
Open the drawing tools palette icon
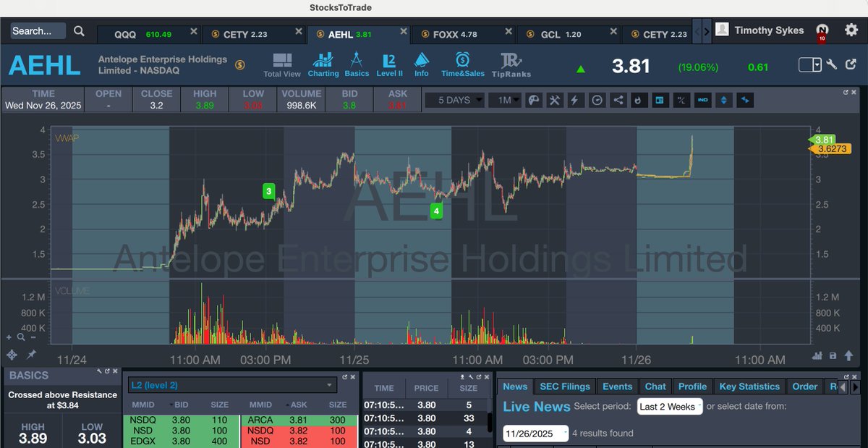tap(533, 100)
